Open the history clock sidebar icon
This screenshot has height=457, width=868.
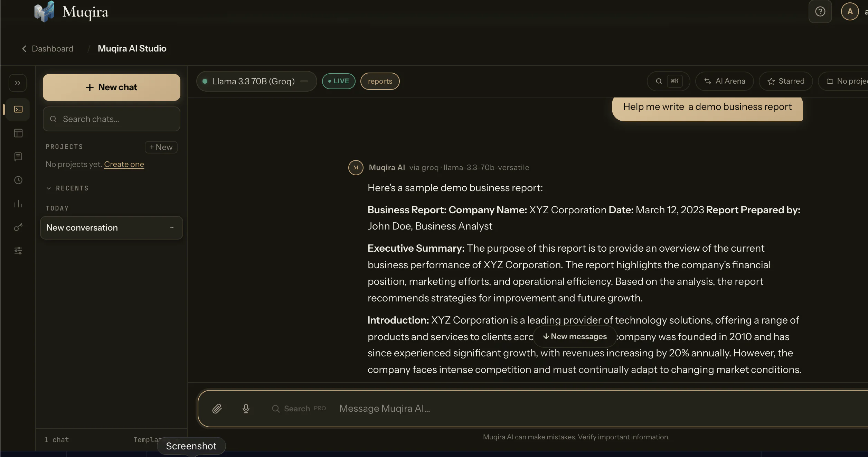[x=18, y=180]
